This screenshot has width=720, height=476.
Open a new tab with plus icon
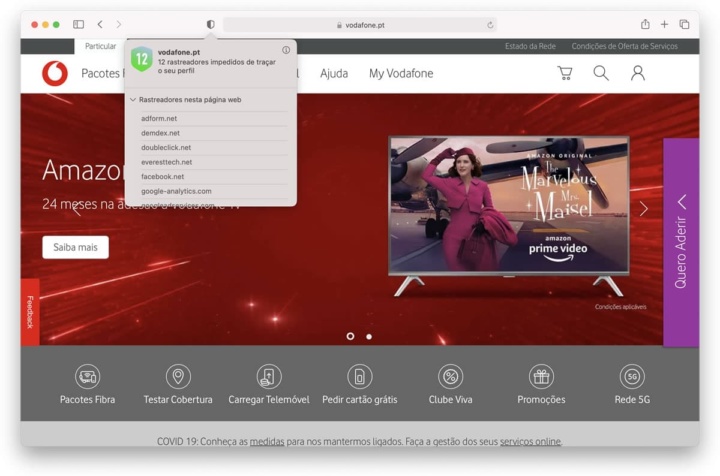664,24
